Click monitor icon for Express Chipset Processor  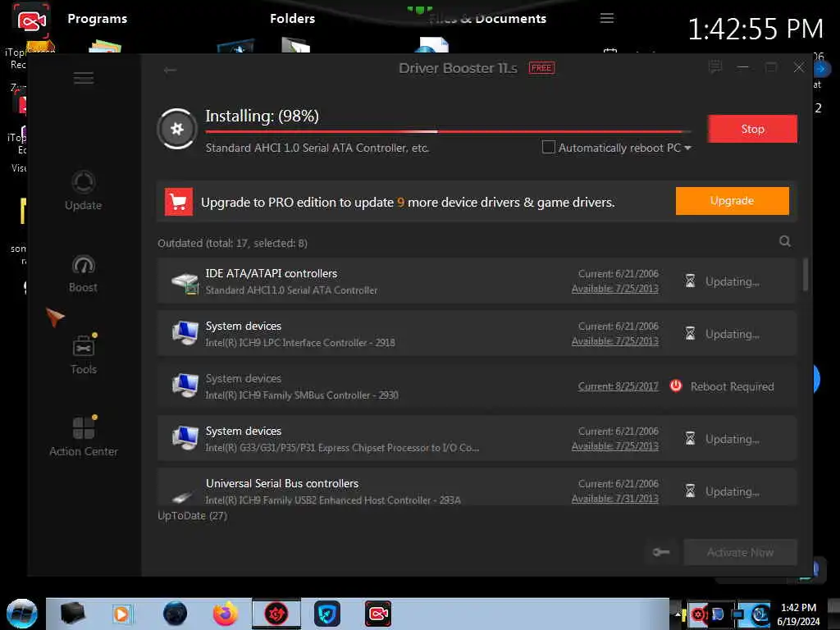[185, 439]
